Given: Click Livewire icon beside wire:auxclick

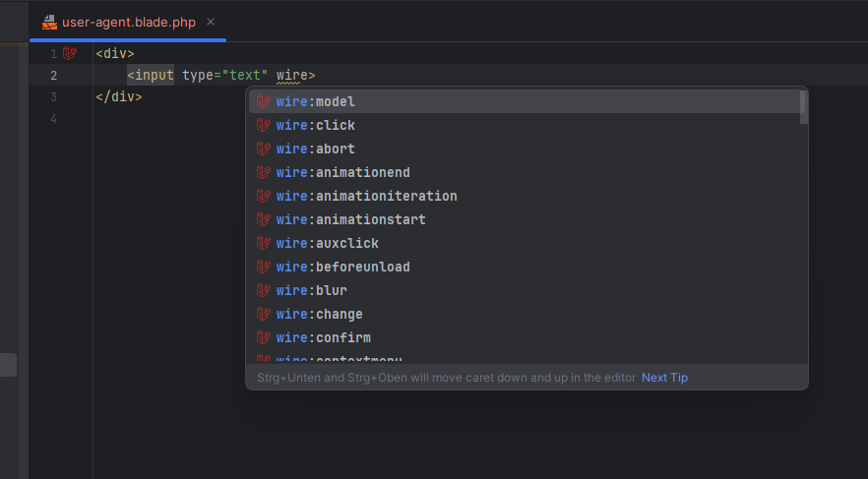Looking at the screenshot, I should coord(264,243).
